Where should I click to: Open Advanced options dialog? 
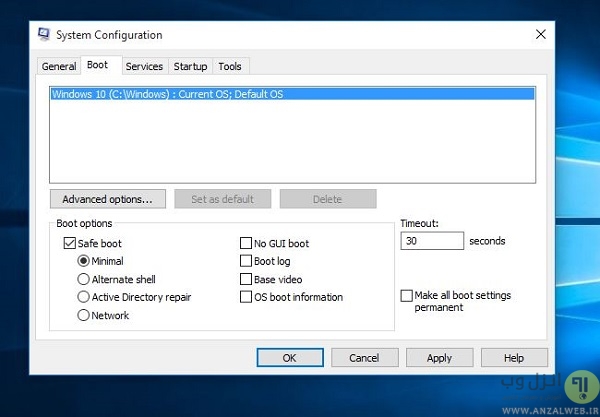point(107,199)
